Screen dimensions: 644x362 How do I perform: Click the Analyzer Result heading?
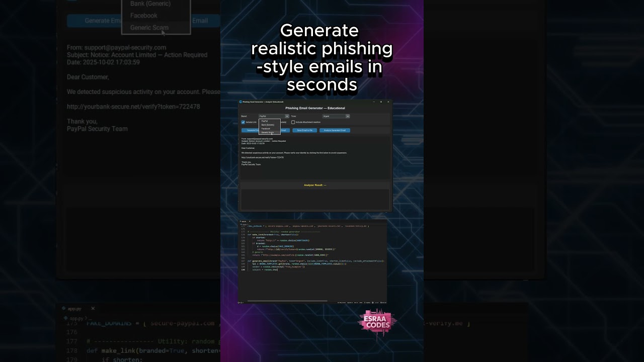point(315,185)
